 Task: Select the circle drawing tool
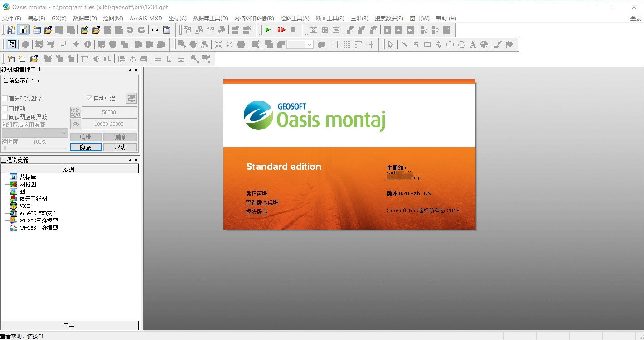(450, 44)
